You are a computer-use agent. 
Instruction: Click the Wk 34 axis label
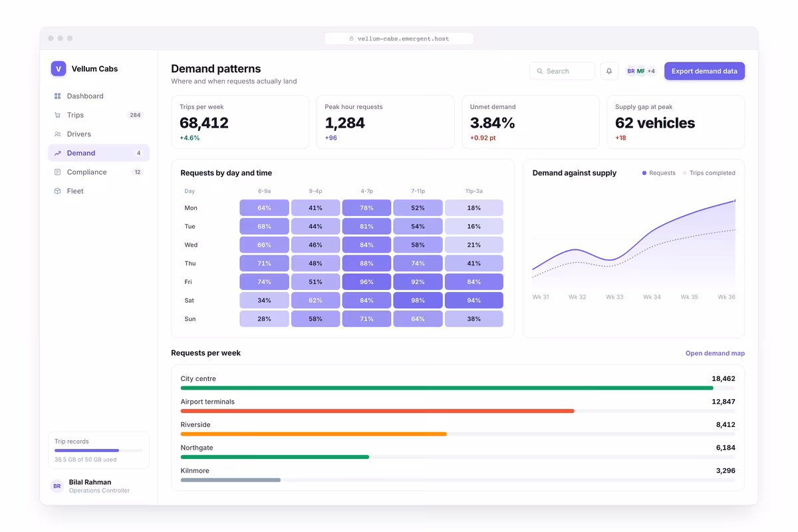pyautogui.click(x=652, y=297)
